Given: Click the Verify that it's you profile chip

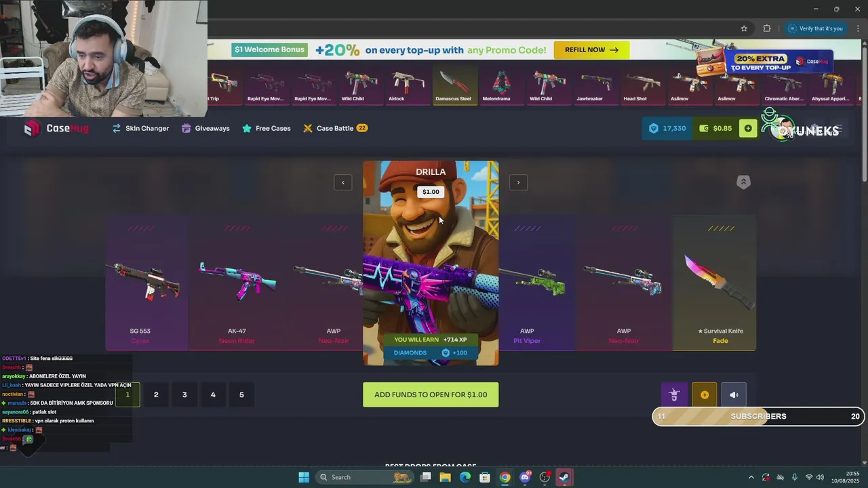Looking at the screenshot, I should tap(816, 28).
